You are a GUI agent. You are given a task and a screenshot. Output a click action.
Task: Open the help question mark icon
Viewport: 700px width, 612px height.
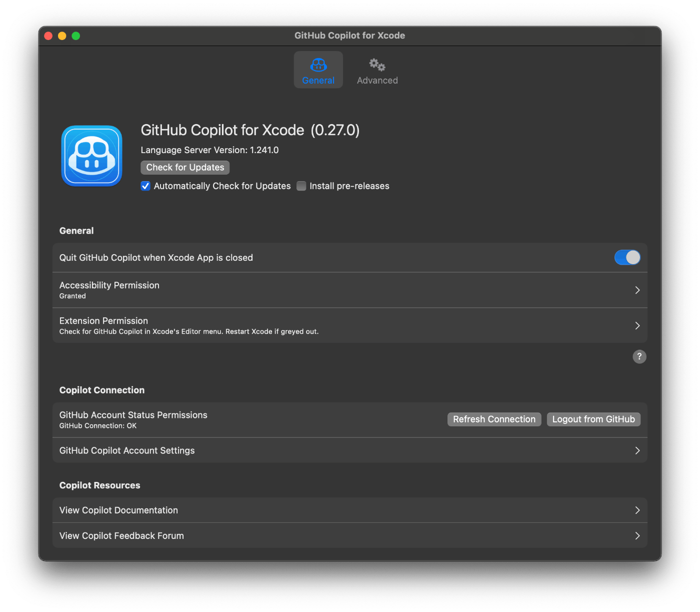(x=639, y=356)
